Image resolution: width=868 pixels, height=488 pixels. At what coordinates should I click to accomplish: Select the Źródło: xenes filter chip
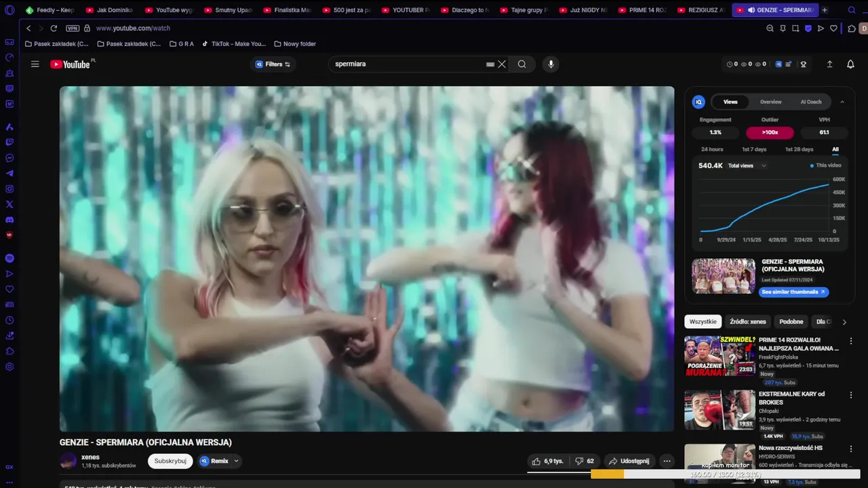(748, 322)
